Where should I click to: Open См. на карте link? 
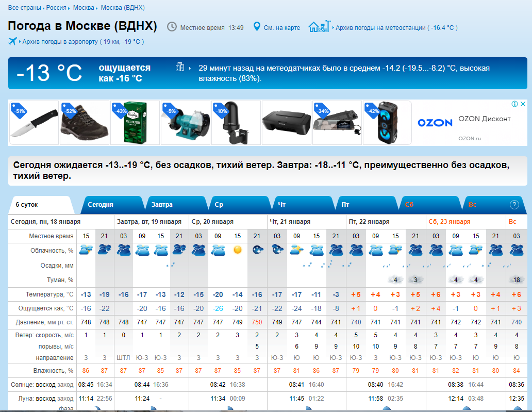(x=282, y=28)
